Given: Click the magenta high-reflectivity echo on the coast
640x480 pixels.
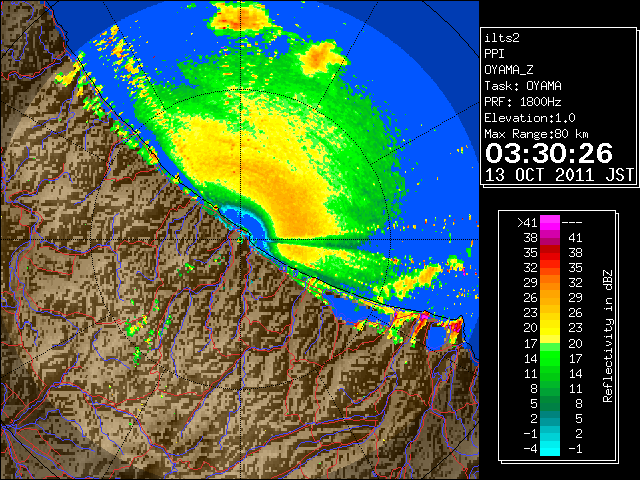Looking at the screenshot, I should tap(424, 316).
